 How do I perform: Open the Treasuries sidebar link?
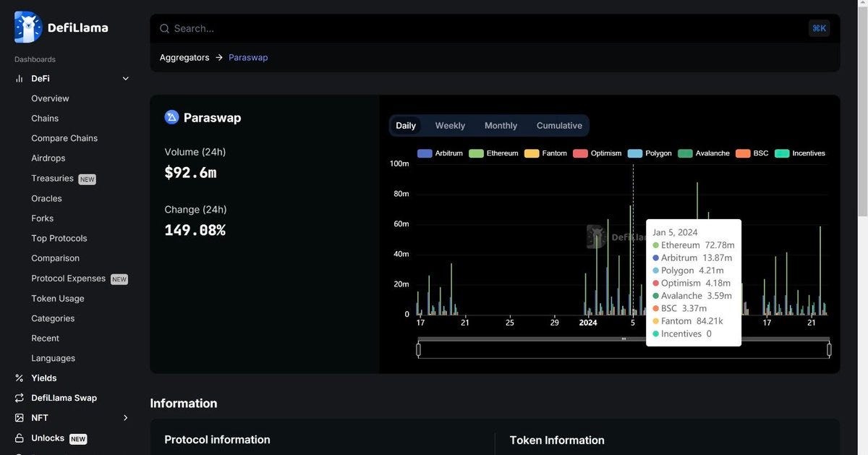pos(52,178)
